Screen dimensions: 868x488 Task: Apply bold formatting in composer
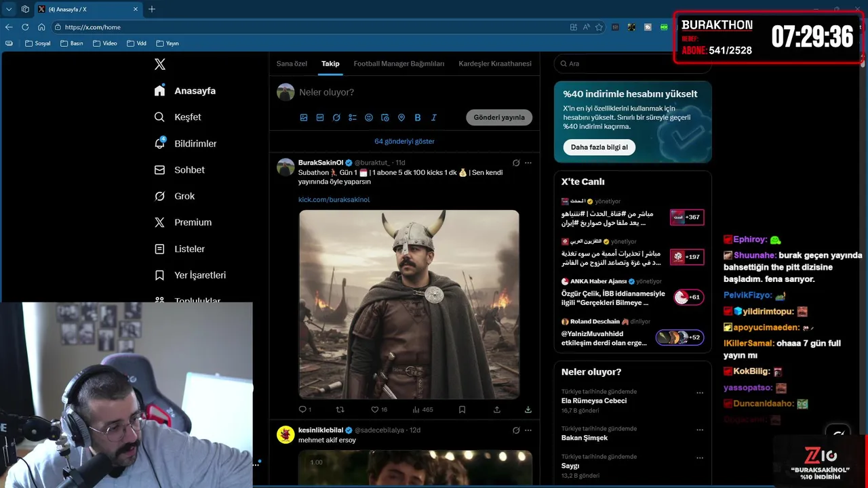pos(418,117)
